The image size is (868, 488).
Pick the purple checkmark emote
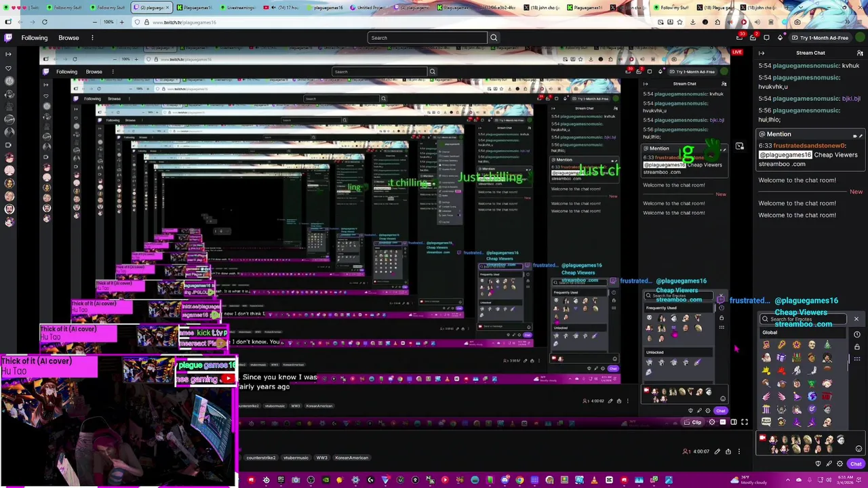(812, 409)
